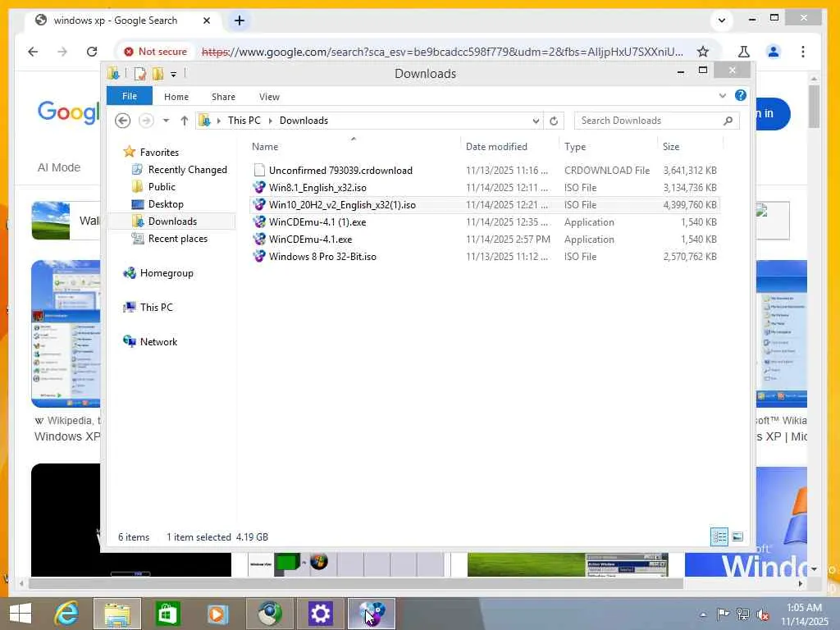Open File Explorer taskbar icon
Screen dimensions: 840x630
coord(117,614)
